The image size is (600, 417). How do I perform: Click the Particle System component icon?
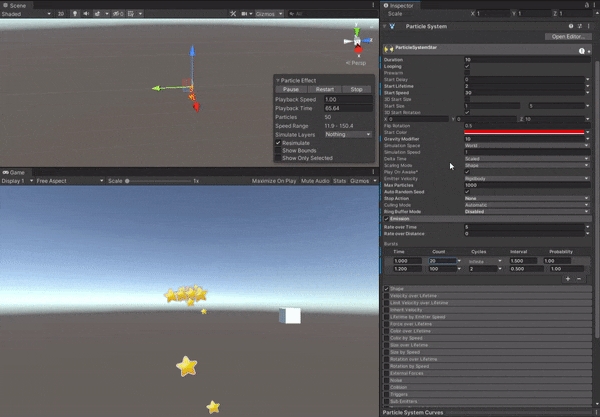coord(392,26)
